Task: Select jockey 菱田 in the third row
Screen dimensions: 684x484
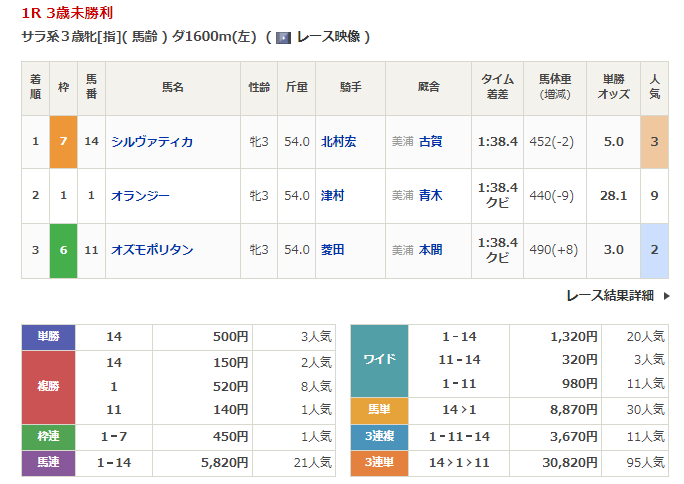Action: (x=332, y=249)
